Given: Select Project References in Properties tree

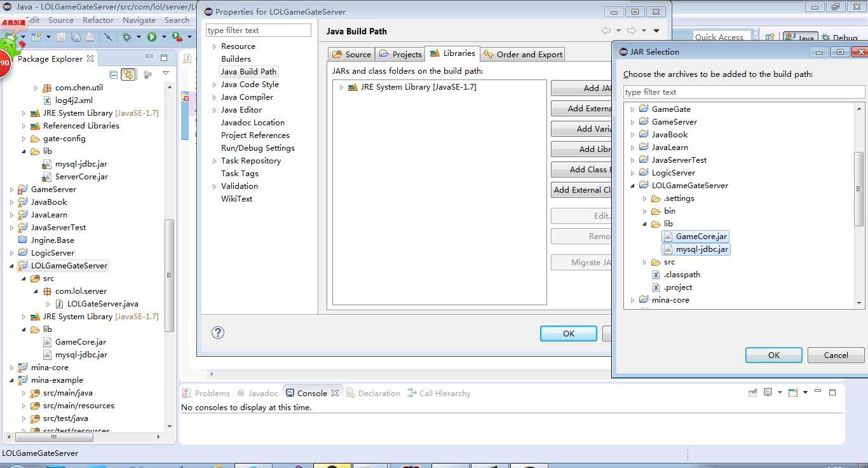Looking at the screenshot, I should (255, 135).
